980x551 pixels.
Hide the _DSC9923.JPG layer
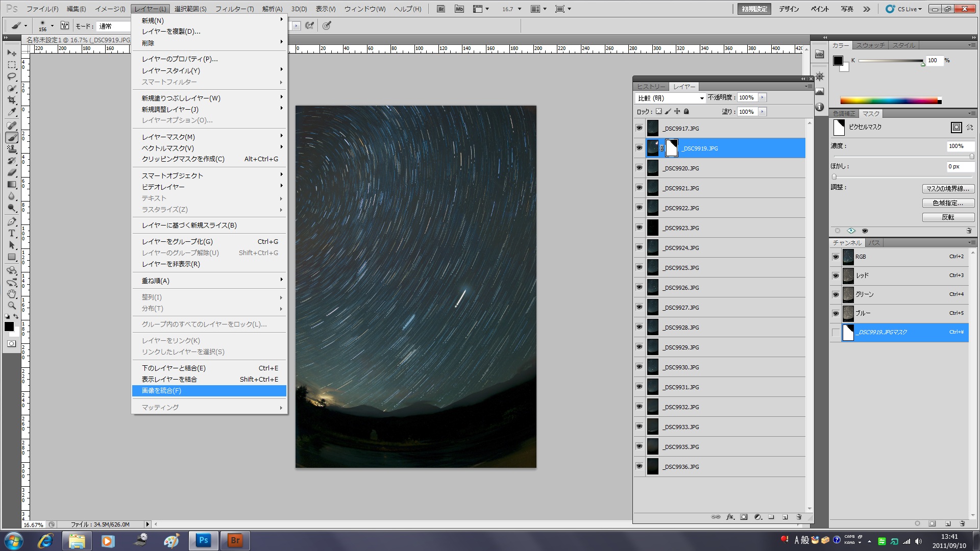click(x=639, y=228)
